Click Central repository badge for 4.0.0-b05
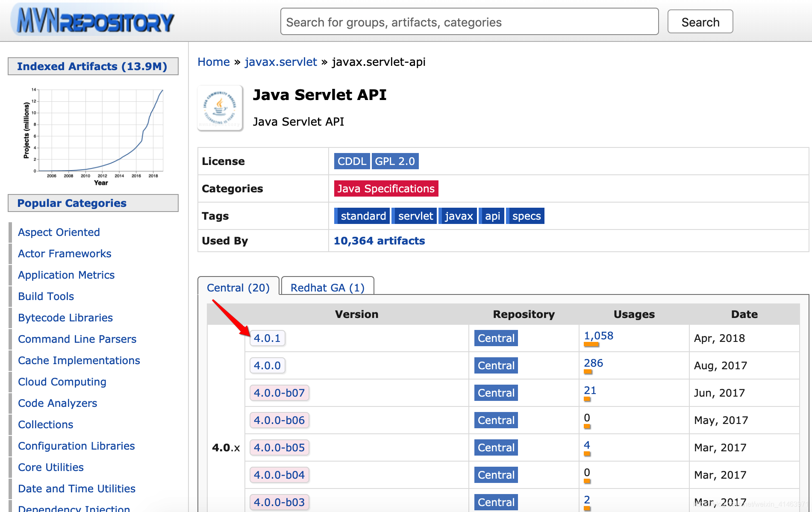The width and height of the screenshot is (812, 512). [x=496, y=447]
